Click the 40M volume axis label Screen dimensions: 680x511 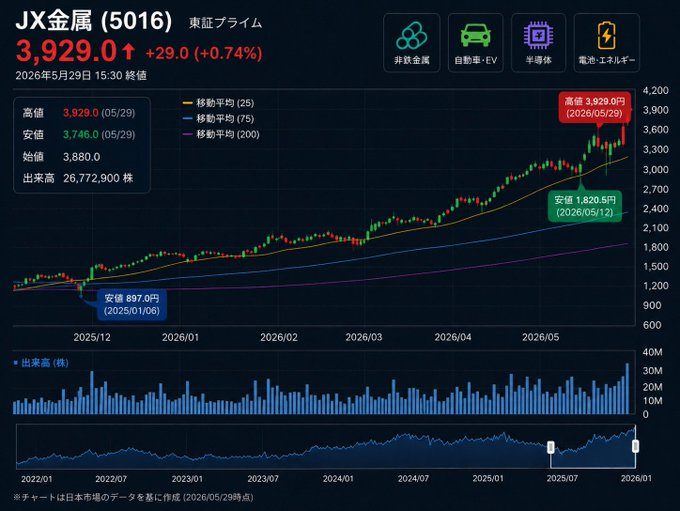point(652,352)
